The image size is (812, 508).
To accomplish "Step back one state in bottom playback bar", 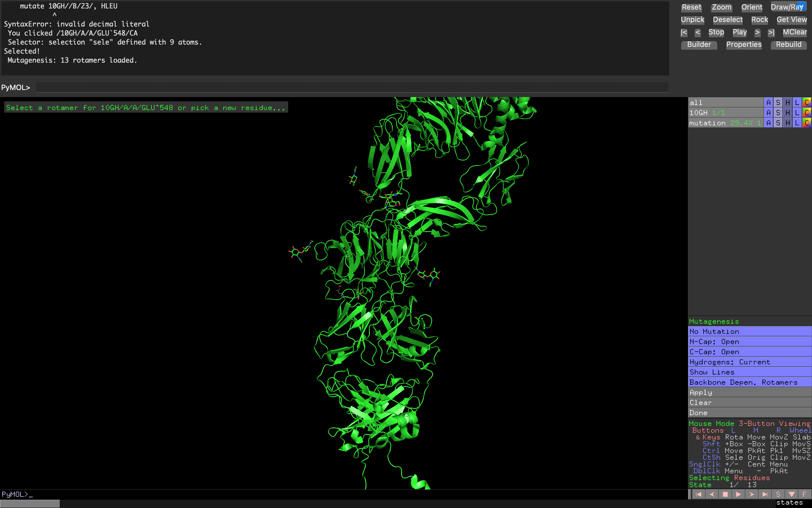I will 712,494.
